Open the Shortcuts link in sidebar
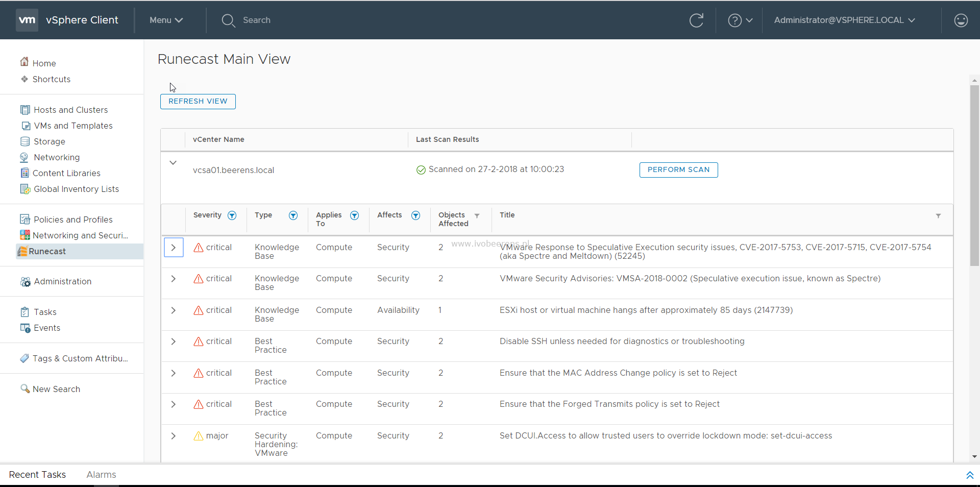Image resolution: width=980 pixels, height=487 pixels. point(52,79)
